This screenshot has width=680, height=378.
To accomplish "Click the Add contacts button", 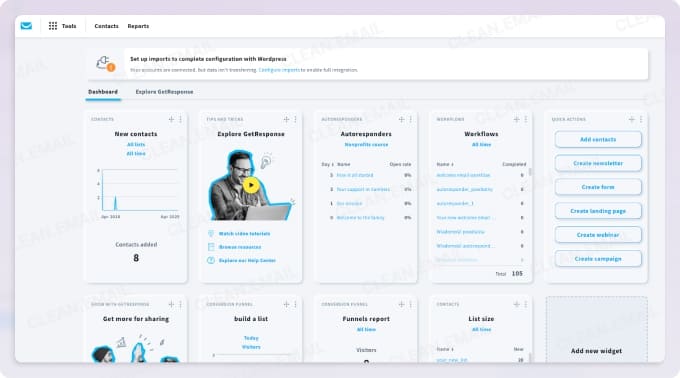I will (x=598, y=140).
